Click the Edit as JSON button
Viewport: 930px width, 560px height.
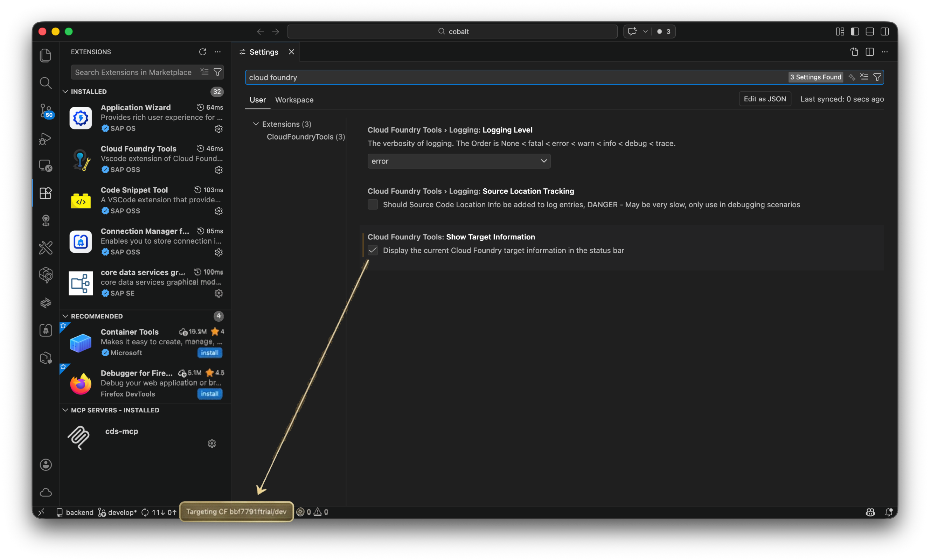pos(764,99)
